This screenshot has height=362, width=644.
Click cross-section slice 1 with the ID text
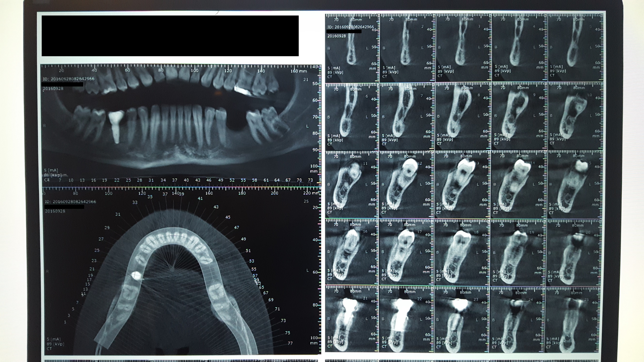coord(352,47)
